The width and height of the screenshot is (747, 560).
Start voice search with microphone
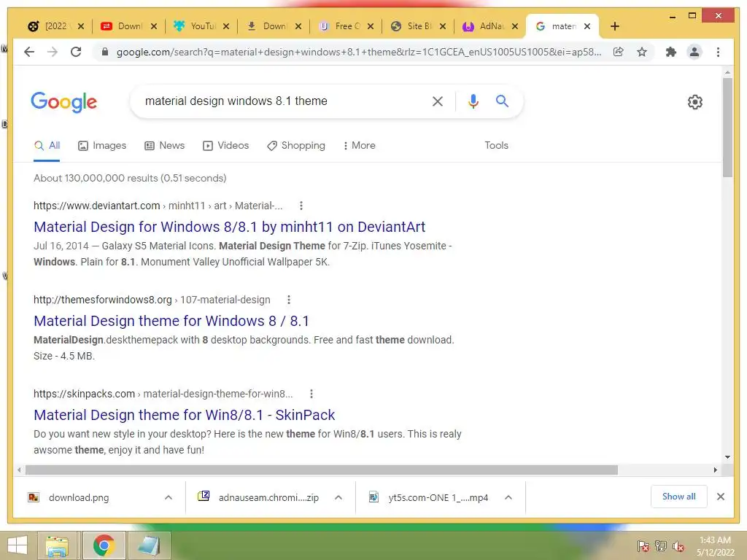pyautogui.click(x=473, y=101)
